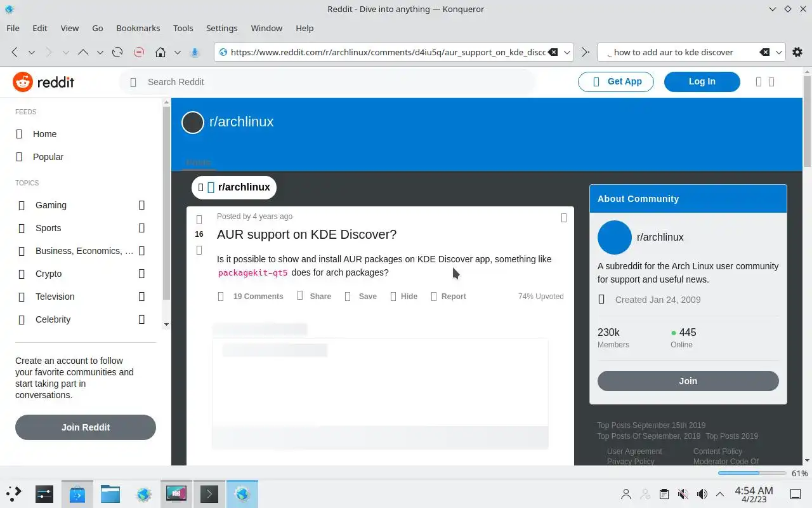
Task: Upvote the AUR support post
Action: coord(199,220)
